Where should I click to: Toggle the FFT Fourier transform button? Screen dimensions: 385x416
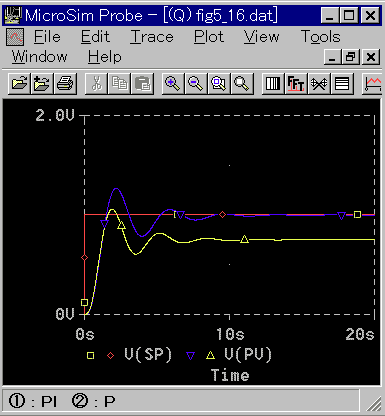(x=296, y=83)
